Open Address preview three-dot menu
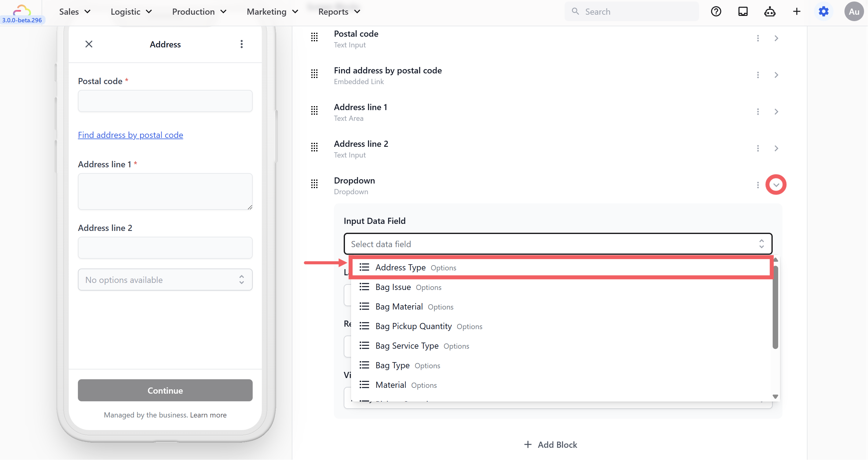This screenshot has height=460, width=868. click(241, 44)
